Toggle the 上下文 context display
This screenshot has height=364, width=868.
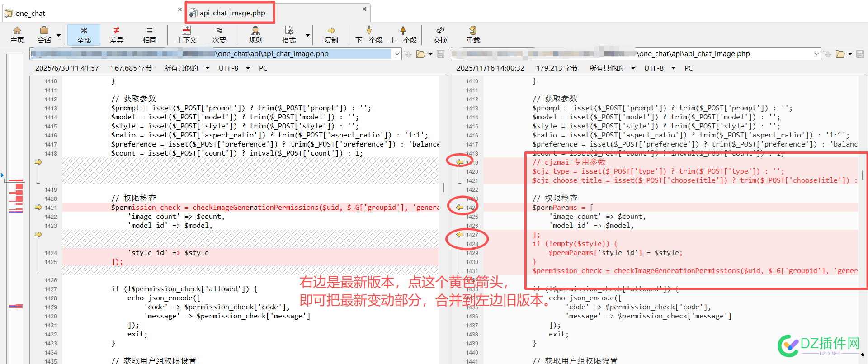186,35
